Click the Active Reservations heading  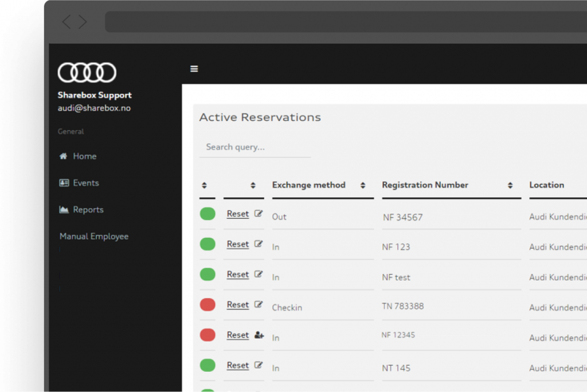pyautogui.click(x=260, y=117)
